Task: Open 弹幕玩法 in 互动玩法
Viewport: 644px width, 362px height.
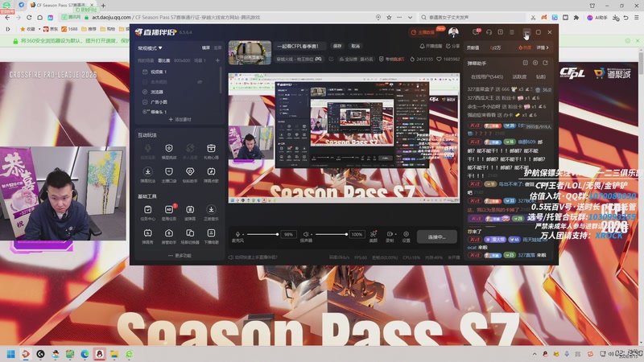Action: pos(148,175)
